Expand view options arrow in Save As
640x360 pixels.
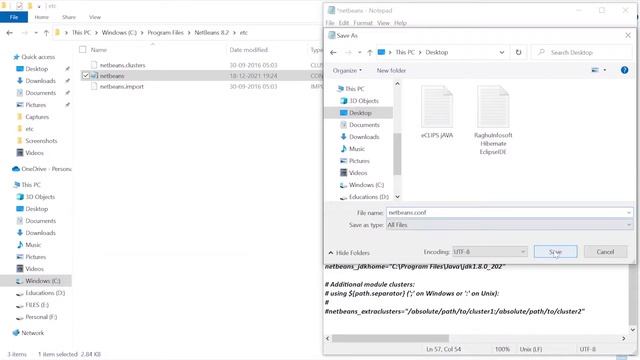[x=604, y=70]
